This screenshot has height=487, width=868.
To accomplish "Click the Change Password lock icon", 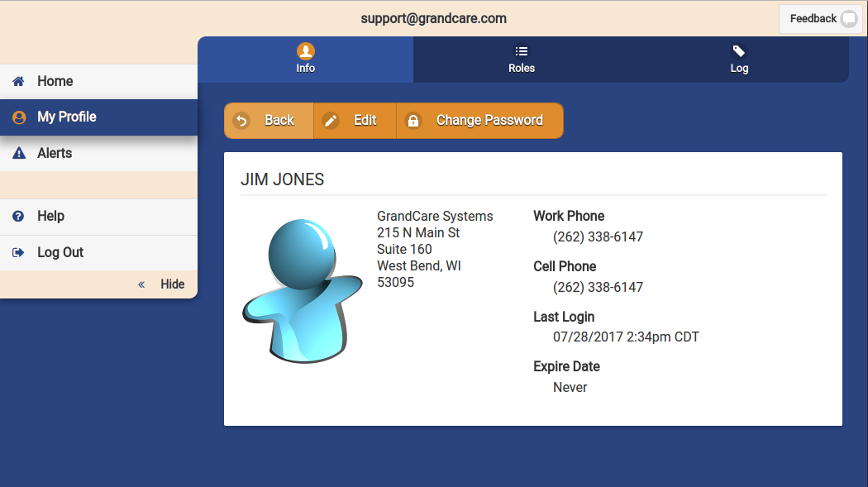I will point(413,121).
